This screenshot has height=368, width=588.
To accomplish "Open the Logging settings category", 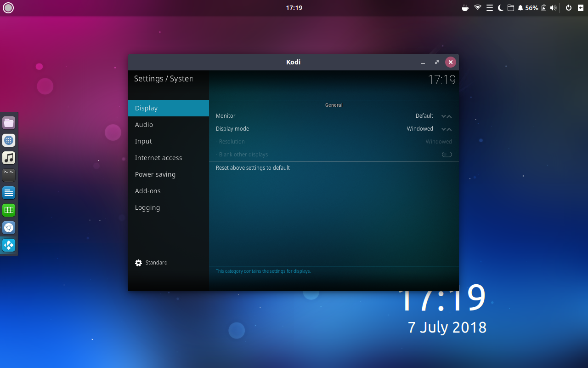I will pos(169,207).
